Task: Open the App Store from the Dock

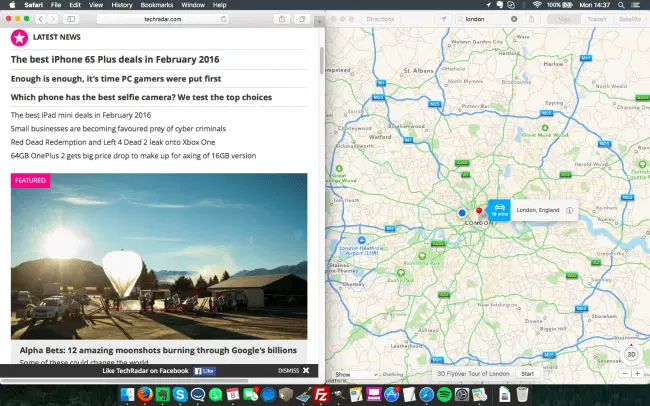Action: (x=391, y=394)
